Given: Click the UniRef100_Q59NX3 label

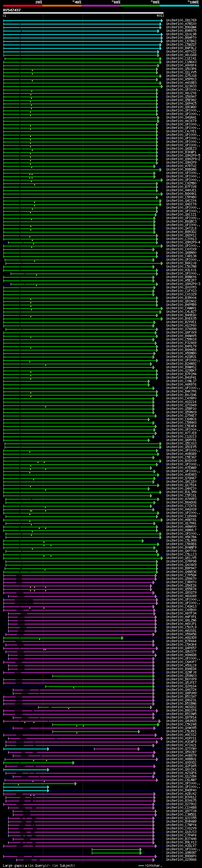Looking at the screenshot, I should pos(181,676).
